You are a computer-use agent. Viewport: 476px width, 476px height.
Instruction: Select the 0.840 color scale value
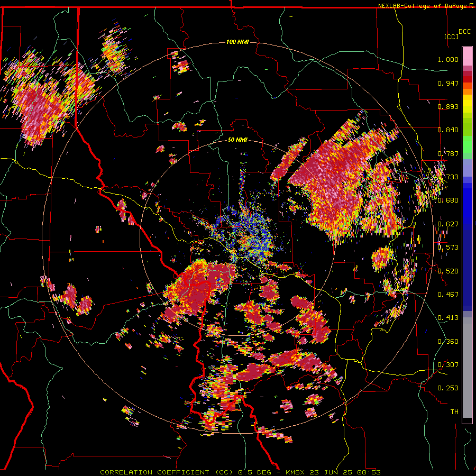point(448,130)
